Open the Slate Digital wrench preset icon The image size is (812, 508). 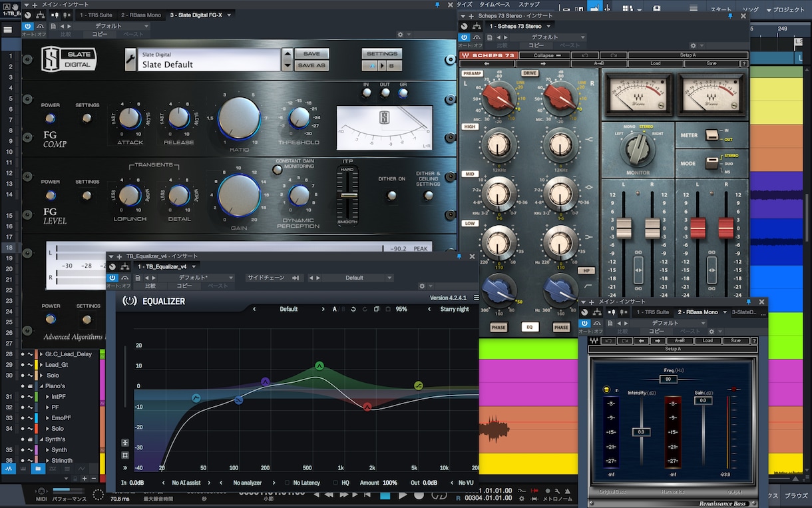pos(130,59)
